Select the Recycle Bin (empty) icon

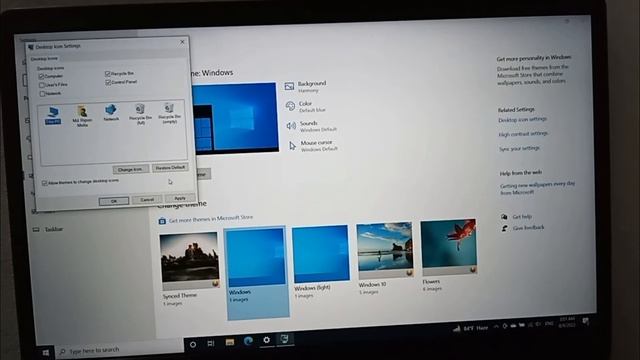(x=169, y=113)
